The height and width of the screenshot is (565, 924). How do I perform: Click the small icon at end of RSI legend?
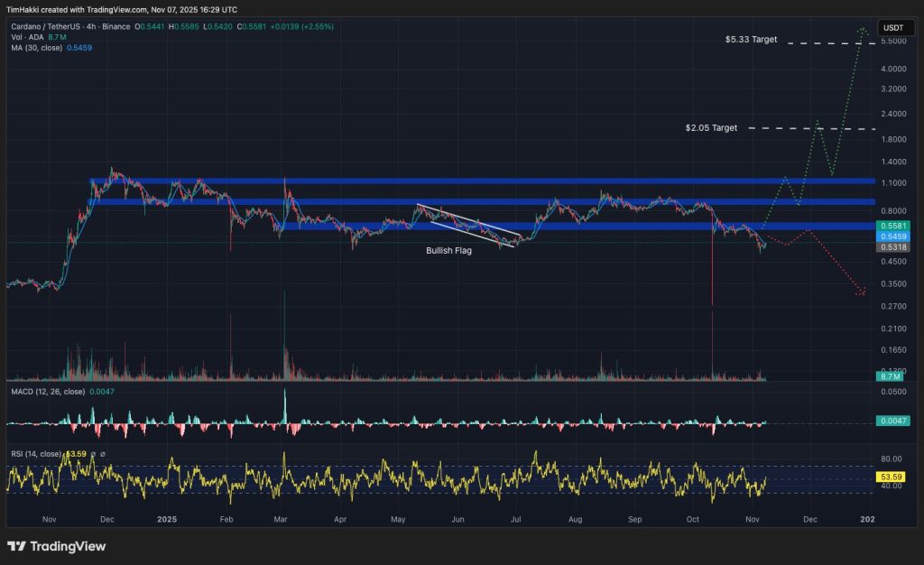102,454
